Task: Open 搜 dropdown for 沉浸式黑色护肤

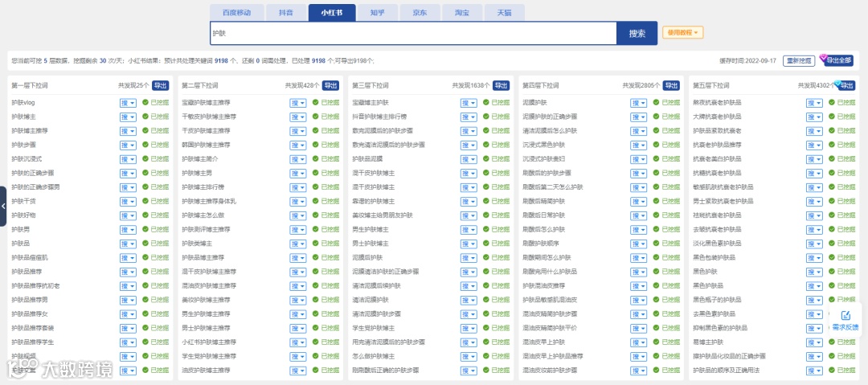Action: (x=638, y=145)
